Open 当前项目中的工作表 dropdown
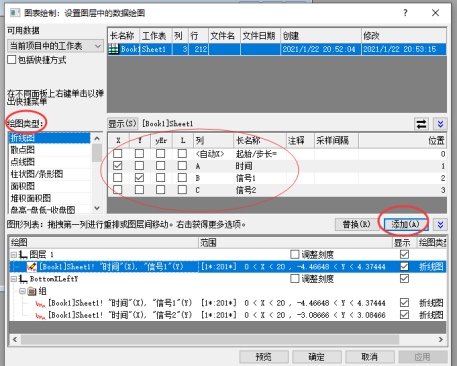457x366 pixels. click(55, 46)
